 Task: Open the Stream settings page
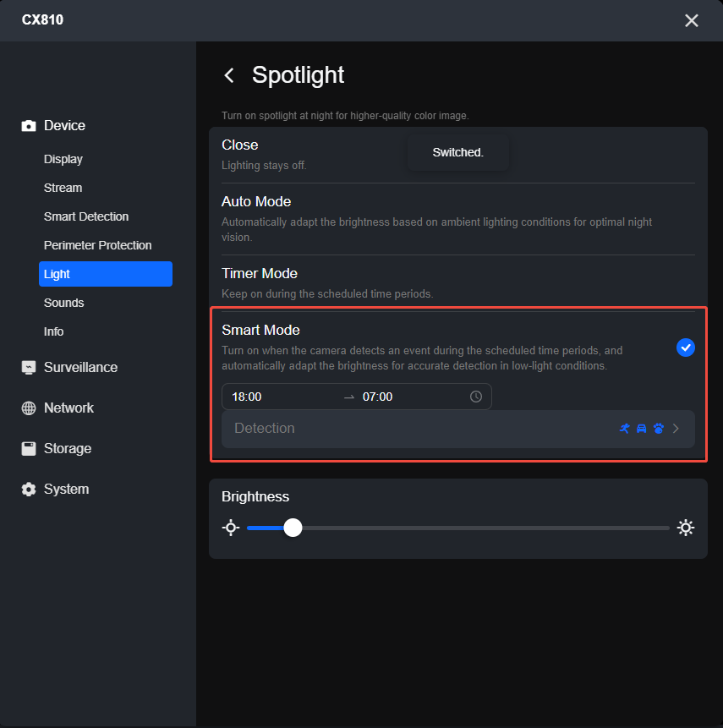click(x=63, y=188)
